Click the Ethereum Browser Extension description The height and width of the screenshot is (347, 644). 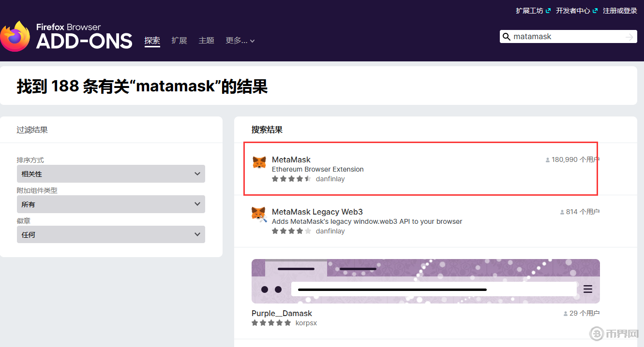(x=318, y=169)
